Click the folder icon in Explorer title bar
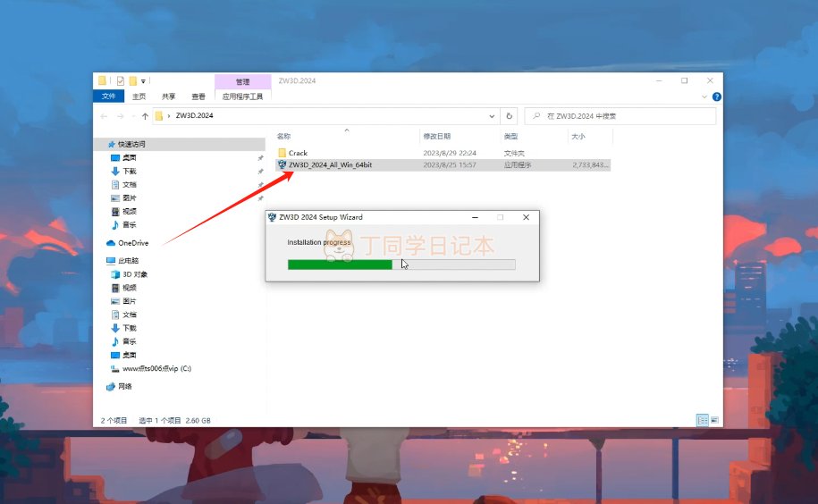Viewport: 818px width, 504px height. [x=102, y=80]
